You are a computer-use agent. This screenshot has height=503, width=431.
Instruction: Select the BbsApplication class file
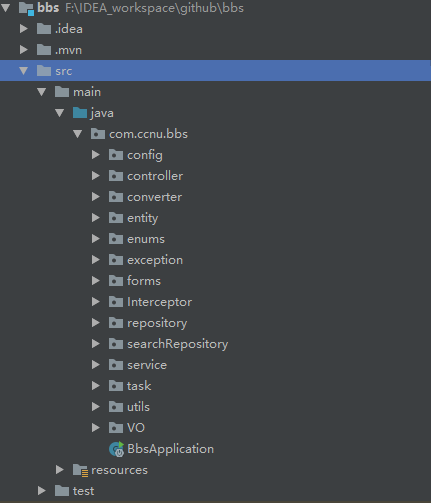click(x=170, y=449)
